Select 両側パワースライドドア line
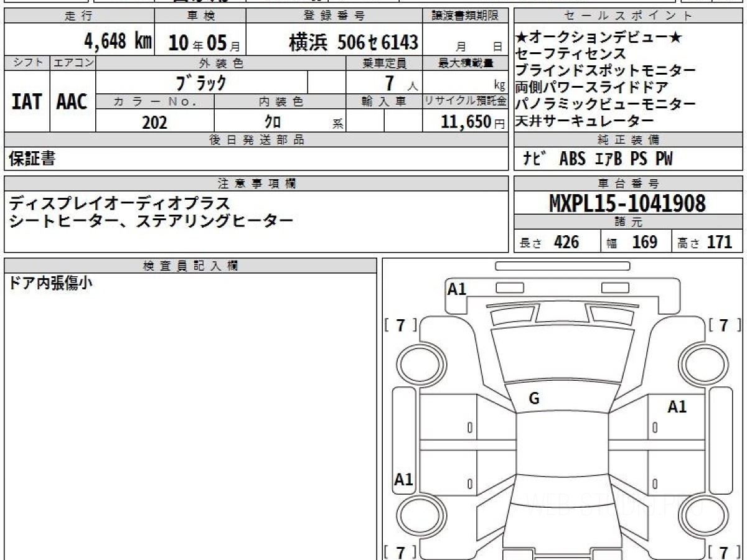747x560 pixels. 591,87
